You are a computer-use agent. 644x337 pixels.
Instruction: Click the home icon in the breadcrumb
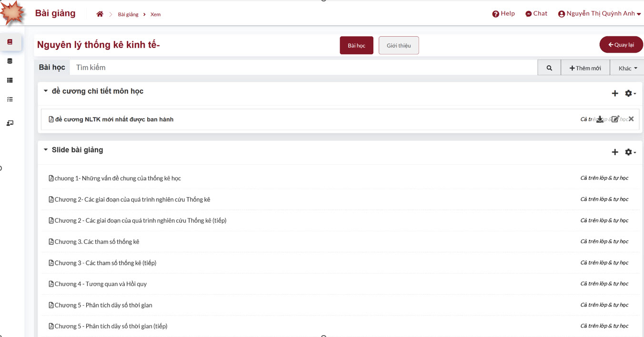pos(100,14)
